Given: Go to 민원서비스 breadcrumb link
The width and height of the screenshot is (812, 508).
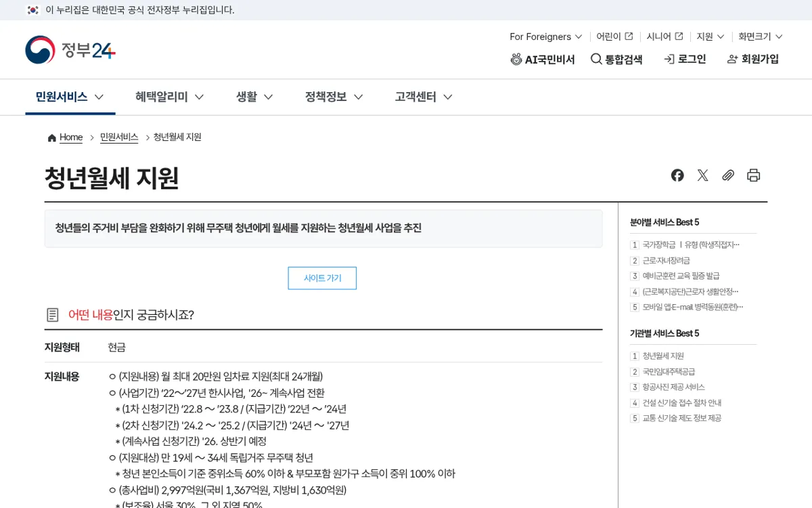Looking at the screenshot, I should [119, 137].
